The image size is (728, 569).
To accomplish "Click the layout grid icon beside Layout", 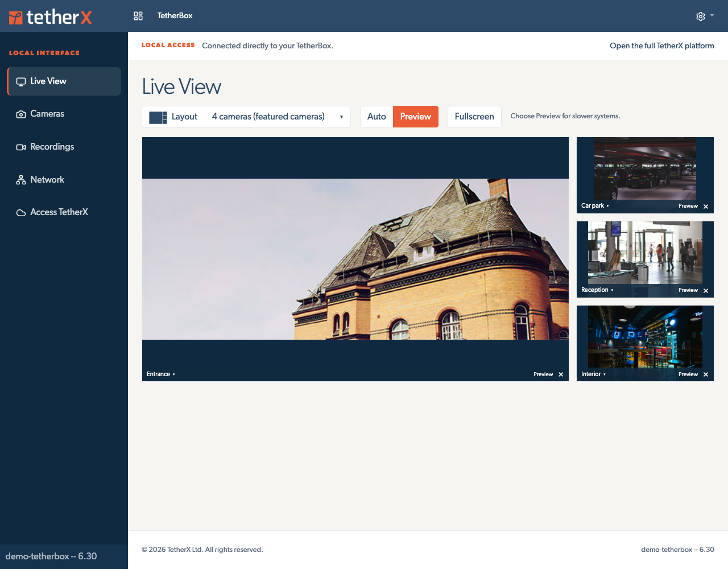I will 158,117.
